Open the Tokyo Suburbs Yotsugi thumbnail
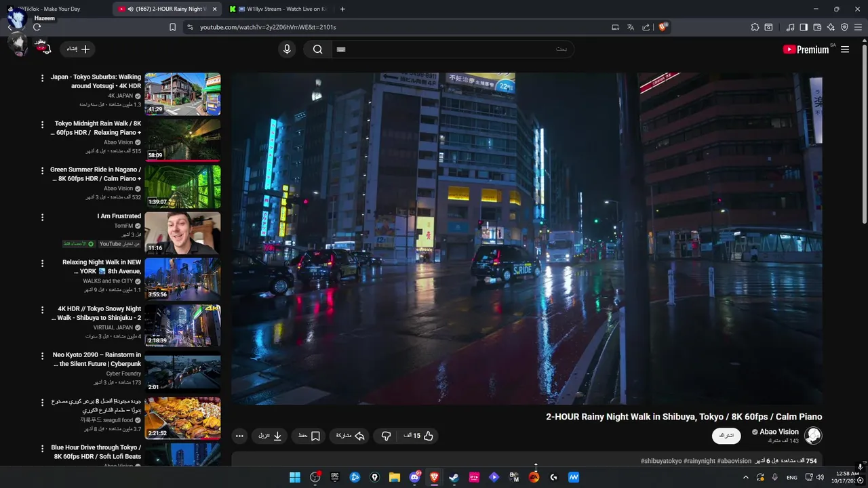 tap(182, 94)
